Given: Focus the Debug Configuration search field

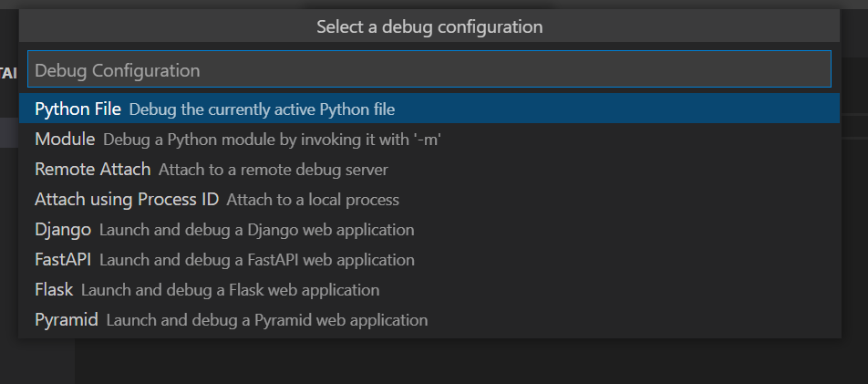Looking at the screenshot, I should [429, 69].
